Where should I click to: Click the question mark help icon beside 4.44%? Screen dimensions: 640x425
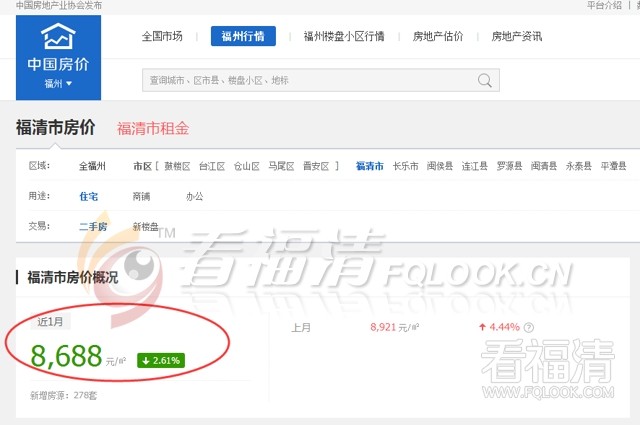pyautogui.click(x=529, y=327)
